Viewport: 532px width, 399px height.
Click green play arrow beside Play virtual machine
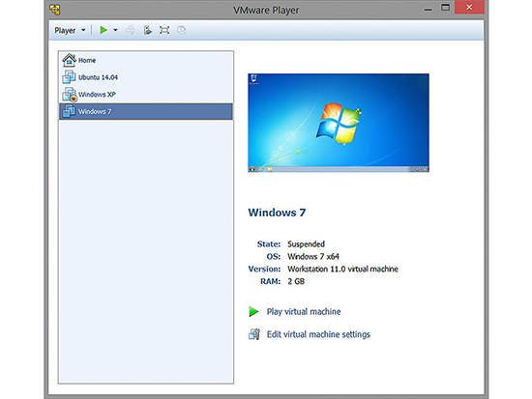click(253, 311)
